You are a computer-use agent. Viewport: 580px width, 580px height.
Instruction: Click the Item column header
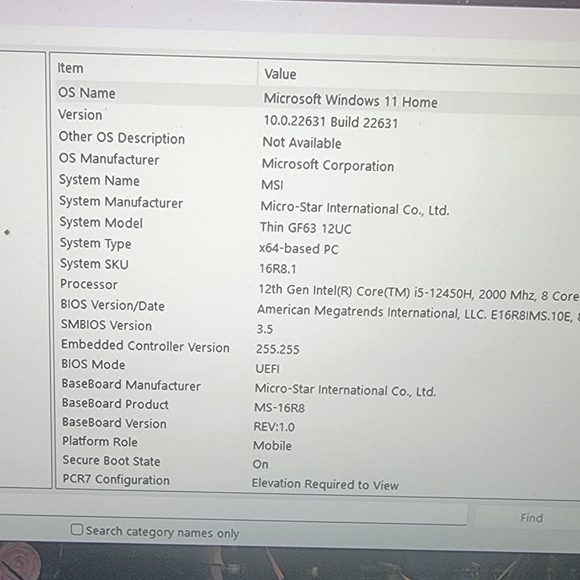pos(70,68)
